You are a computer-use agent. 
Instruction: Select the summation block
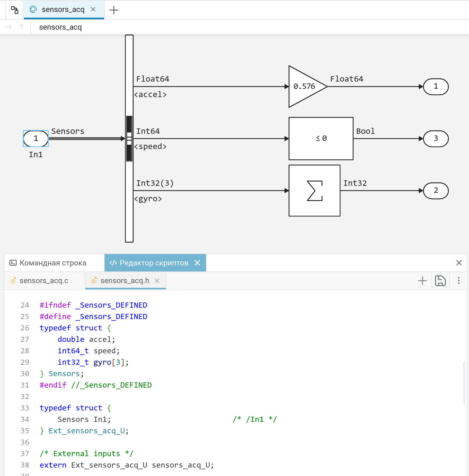pos(314,190)
